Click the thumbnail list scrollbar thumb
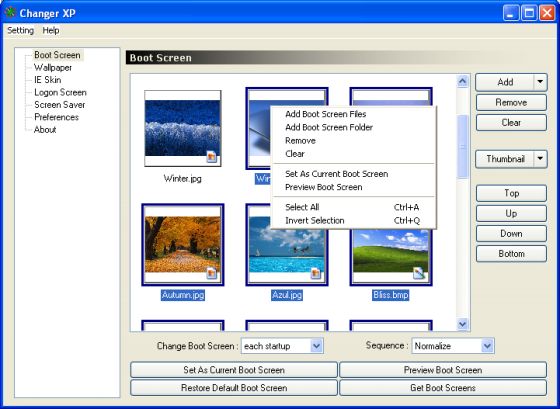The image size is (560, 409). 462,146
